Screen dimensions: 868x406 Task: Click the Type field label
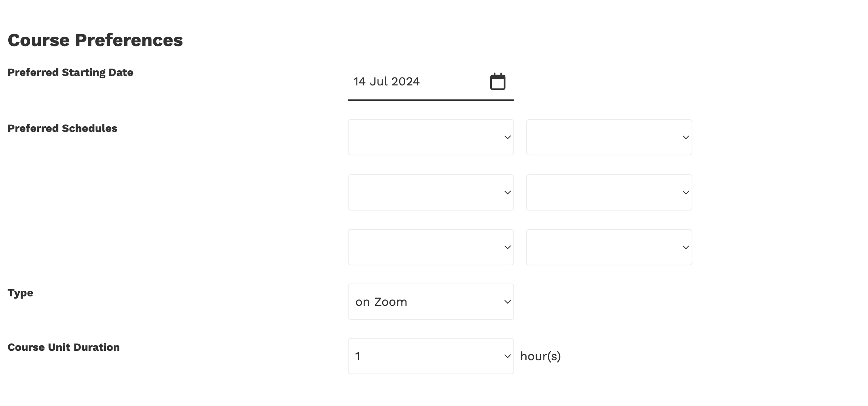tap(20, 293)
